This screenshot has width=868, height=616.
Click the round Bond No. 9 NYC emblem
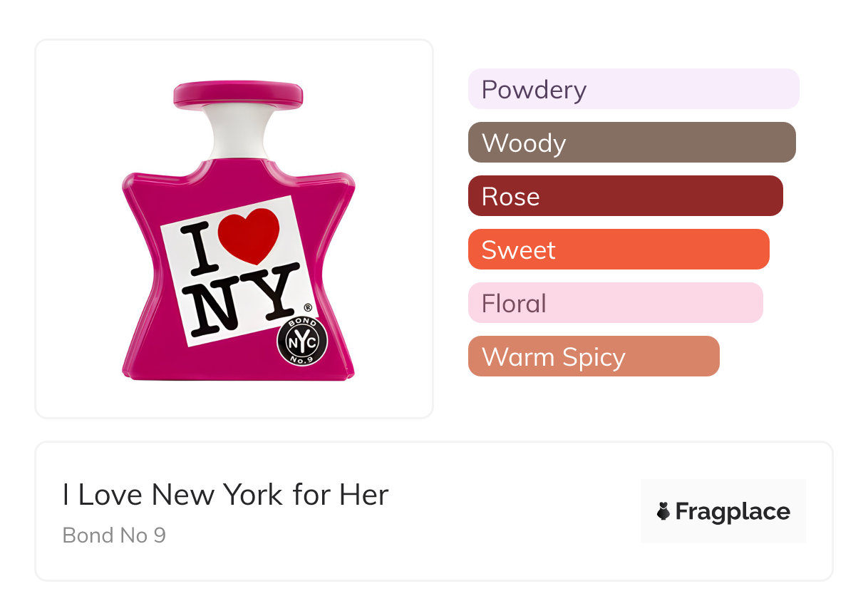coord(301,342)
